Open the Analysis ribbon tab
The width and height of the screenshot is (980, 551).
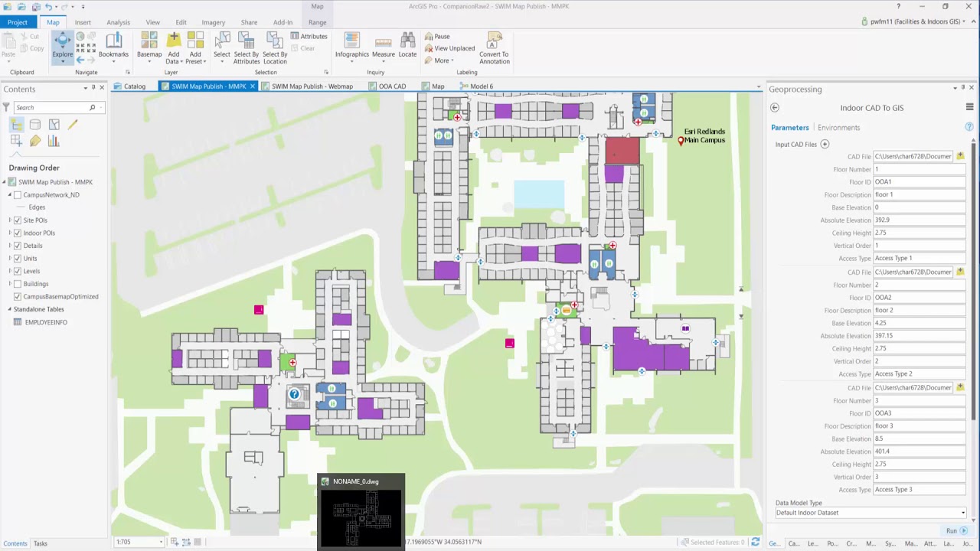tap(118, 22)
